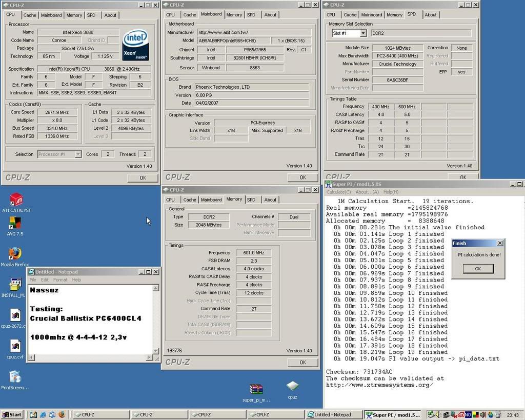
Task: Click OK in Mainboard window
Action: (x=302, y=177)
